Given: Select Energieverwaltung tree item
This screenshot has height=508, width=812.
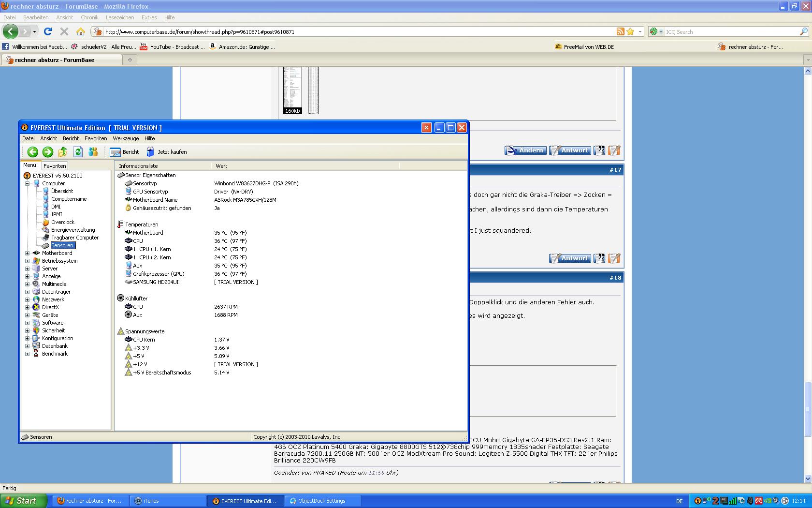Looking at the screenshot, I should [x=72, y=230].
